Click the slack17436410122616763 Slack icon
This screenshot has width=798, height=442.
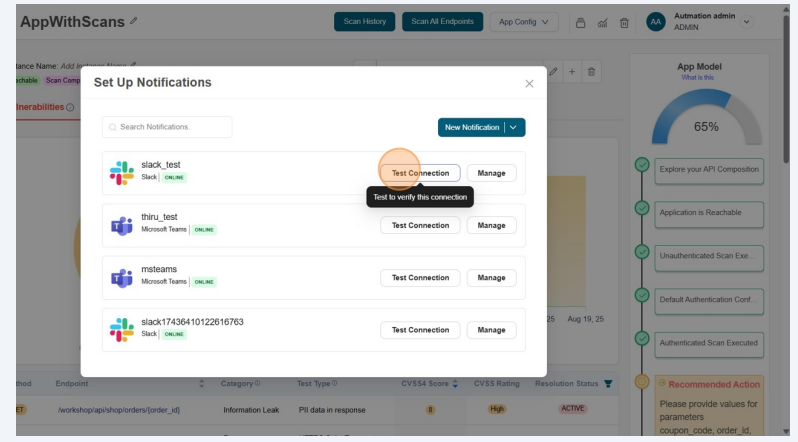click(x=122, y=329)
